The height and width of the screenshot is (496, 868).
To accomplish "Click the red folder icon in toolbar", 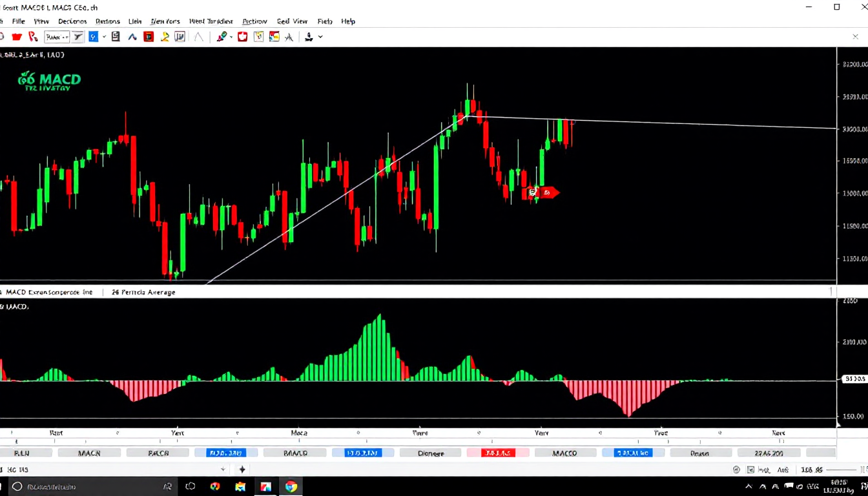I will (17, 37).
